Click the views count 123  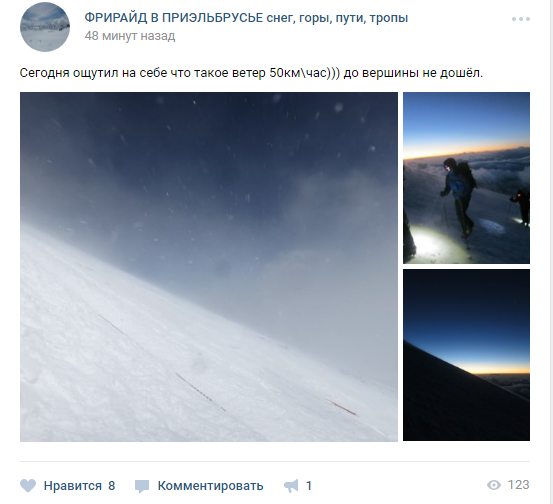[x=518, y=485]
